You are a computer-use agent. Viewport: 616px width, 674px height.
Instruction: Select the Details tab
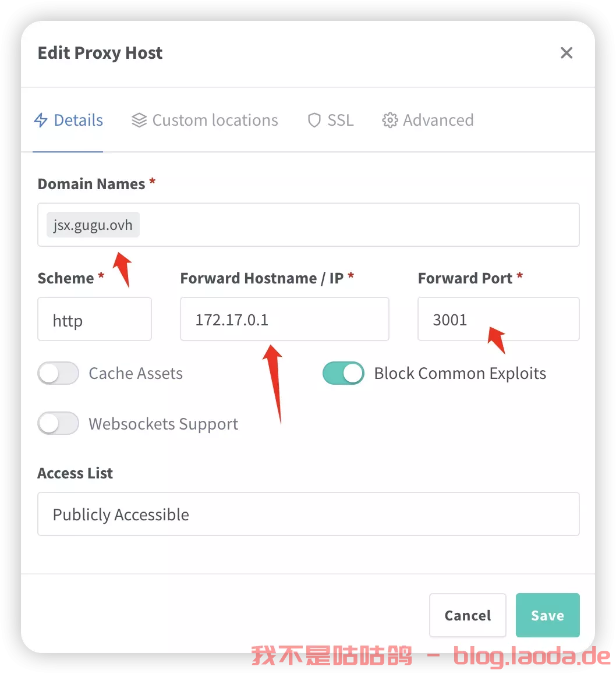pos(68,120)
